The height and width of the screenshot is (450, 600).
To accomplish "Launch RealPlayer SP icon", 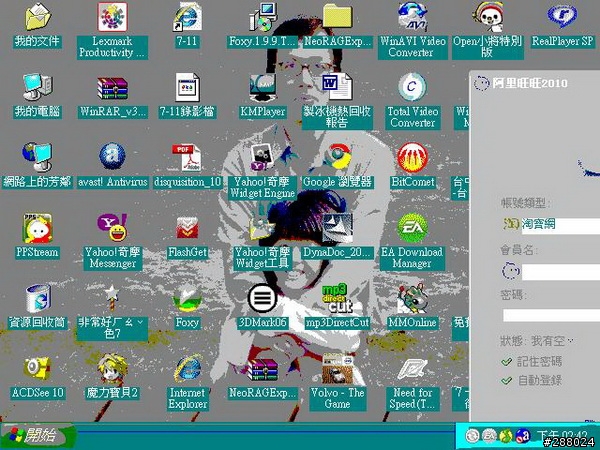I will (x=562, y=17).
